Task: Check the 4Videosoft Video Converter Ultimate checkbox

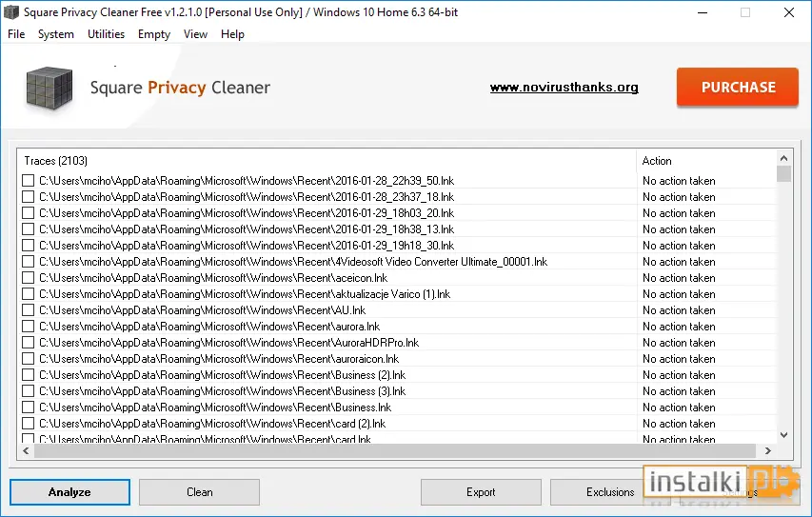Action: pyautogui.click(x=28, y=262)
